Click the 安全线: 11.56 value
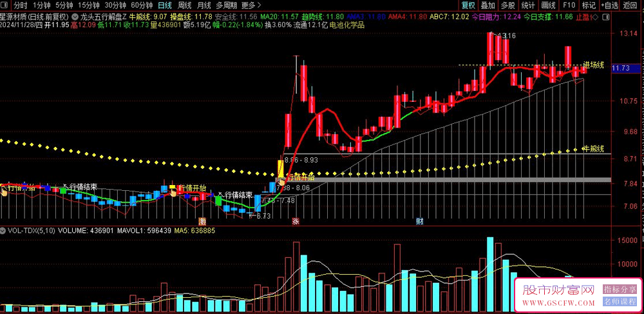The width and height of the screenshot is (644, 314). [236, 17]
